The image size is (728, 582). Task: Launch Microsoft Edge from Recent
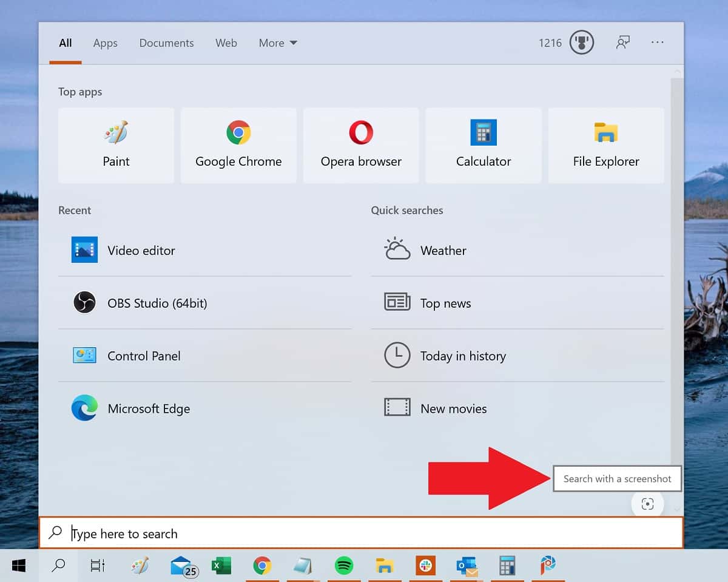tap(205, 408)
